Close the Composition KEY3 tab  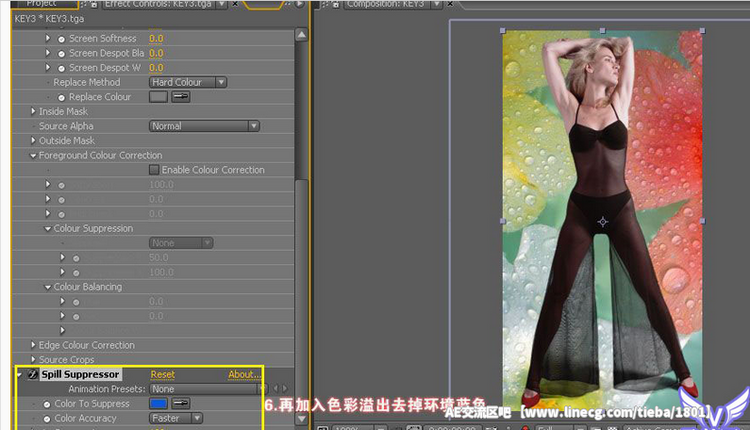coord(450,4)
